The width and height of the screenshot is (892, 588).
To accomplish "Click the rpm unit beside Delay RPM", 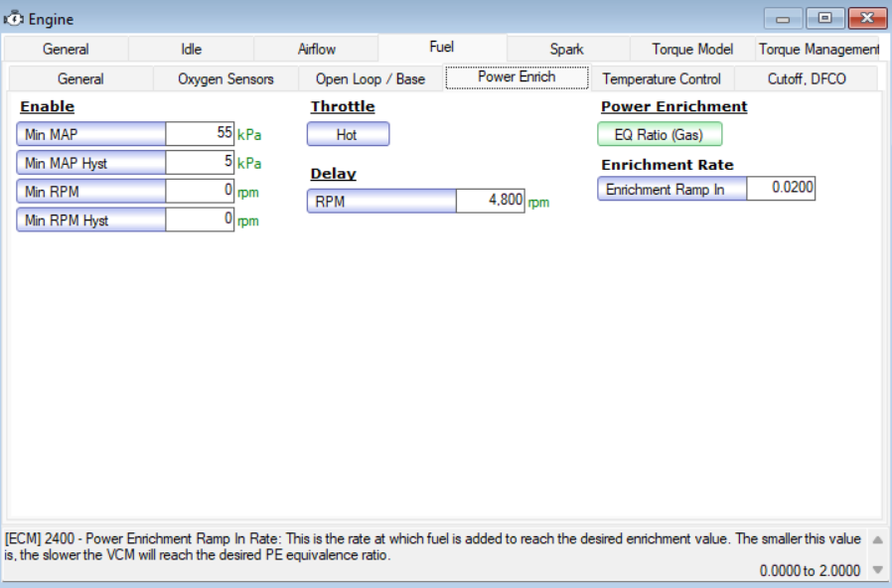I will pos(538,203).
